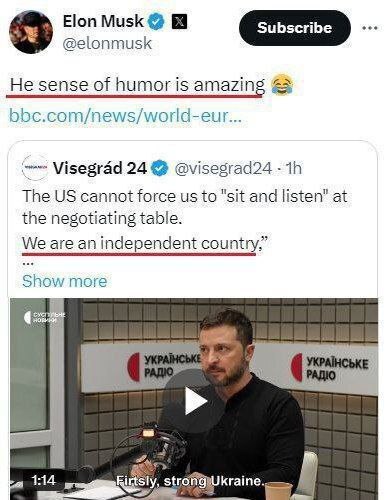Click Visegrád 24's verified checkmark badge

[160, 168]
